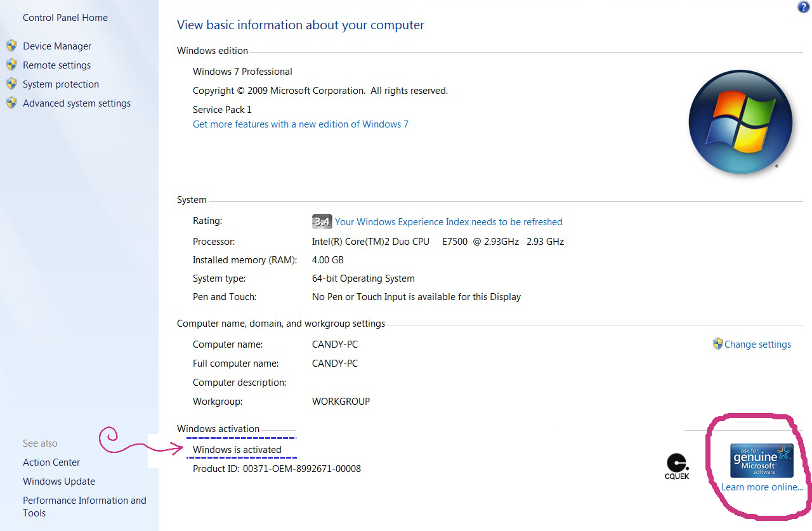Open Windows Update from See also

[59, 482]
